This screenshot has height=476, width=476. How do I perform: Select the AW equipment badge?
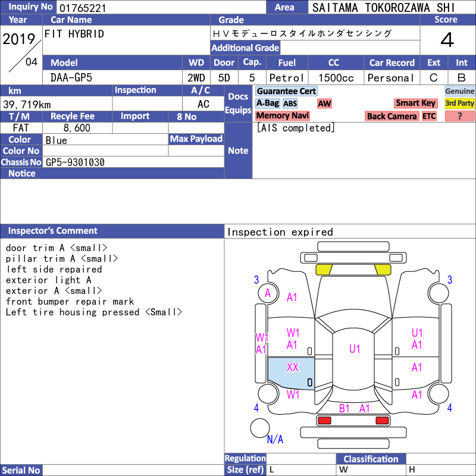[x=324, y=104]
